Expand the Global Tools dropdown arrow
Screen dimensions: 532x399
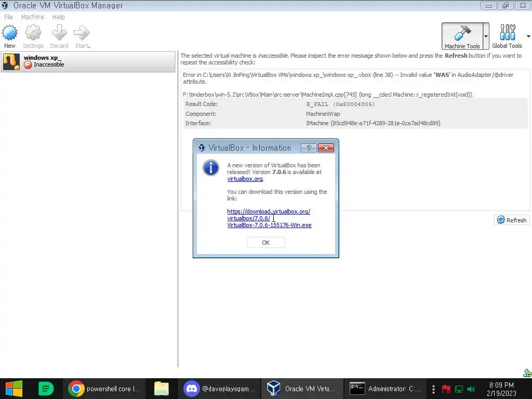(528, 36)
